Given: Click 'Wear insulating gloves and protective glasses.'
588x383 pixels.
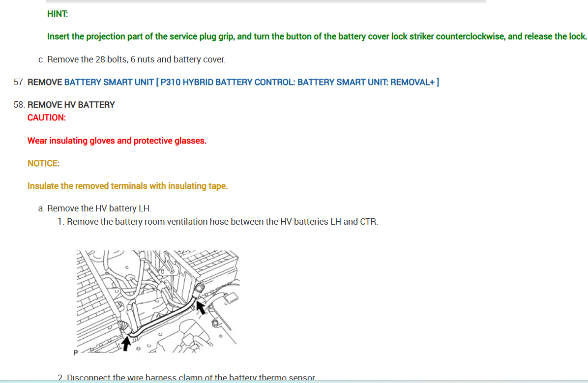Looking at the screenshot, I should [117, 141].
